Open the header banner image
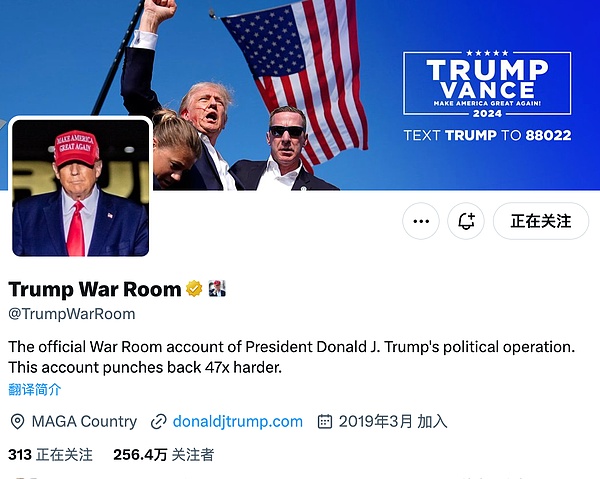This screenshot has width=600, height=479. [x=300, y=95]
